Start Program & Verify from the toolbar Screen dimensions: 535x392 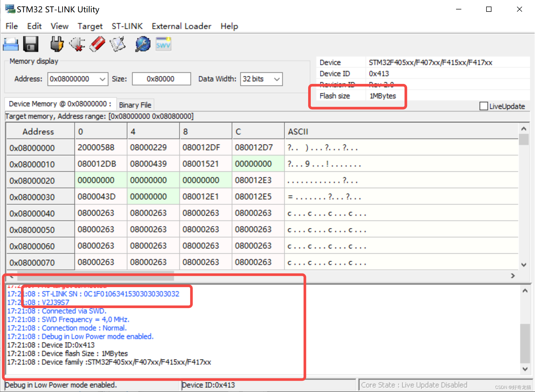(x=117, y=44)
